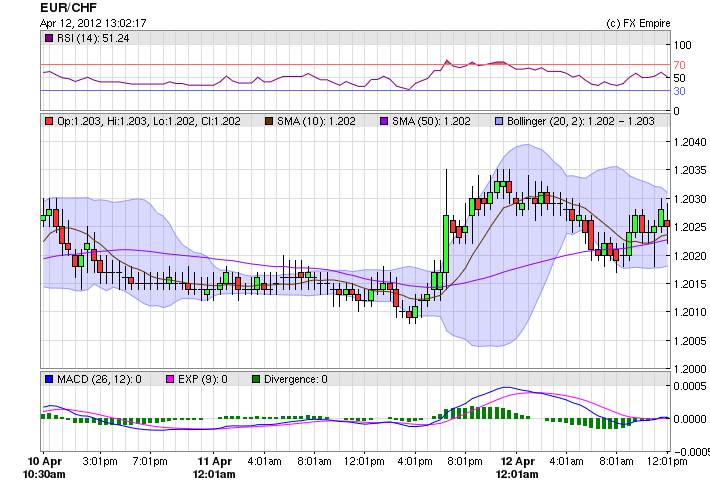The height and width of the screenshot is (487, 710).
Task: Click the purple SMA (50) legend swatch
Action: click(384, 121)
